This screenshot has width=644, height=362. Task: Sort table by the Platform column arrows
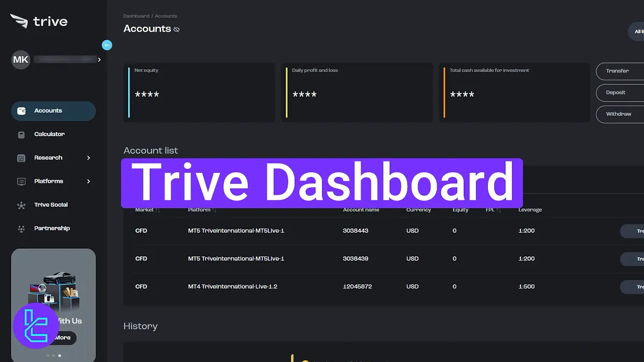tap(215, 210)
